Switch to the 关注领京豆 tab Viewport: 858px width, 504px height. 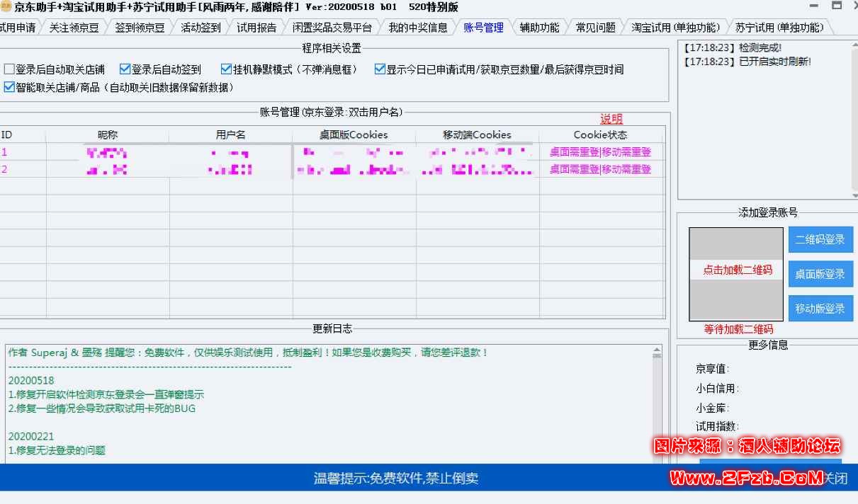pyautogui.click(x=74, y=28)
